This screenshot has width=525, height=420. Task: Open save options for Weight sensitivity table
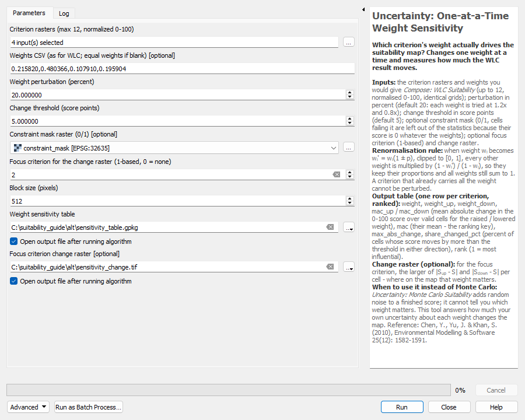tap(349, 228)
